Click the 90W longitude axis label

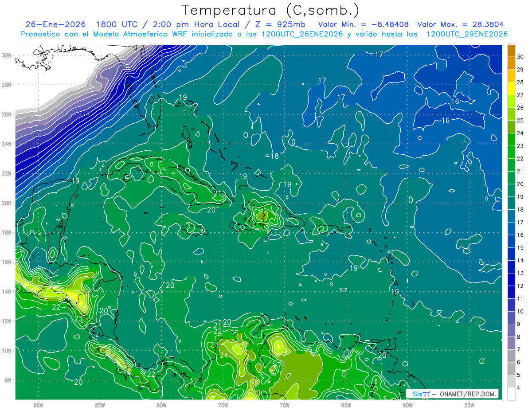38,406
